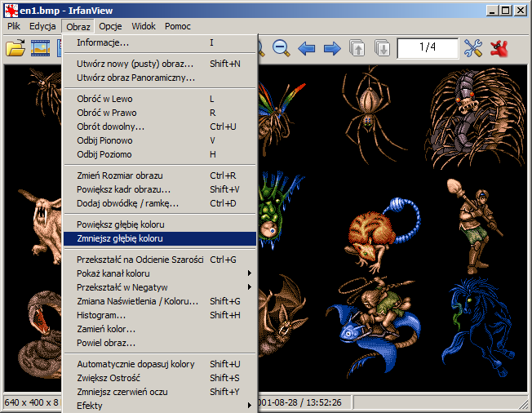Open the Pomoc menu
The image size is (532, 413).
coord(178,26)
